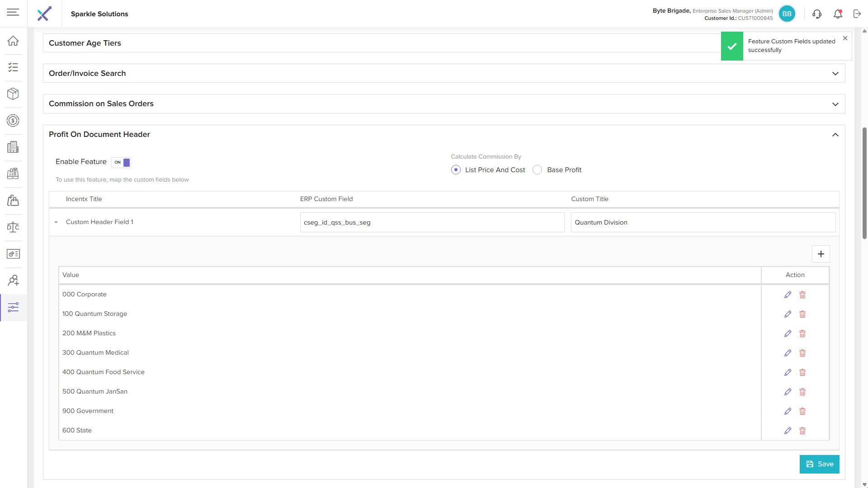Open the dollar coin sidebar icon
This screenshot has width=868, height=488.
tap(13, 121)
